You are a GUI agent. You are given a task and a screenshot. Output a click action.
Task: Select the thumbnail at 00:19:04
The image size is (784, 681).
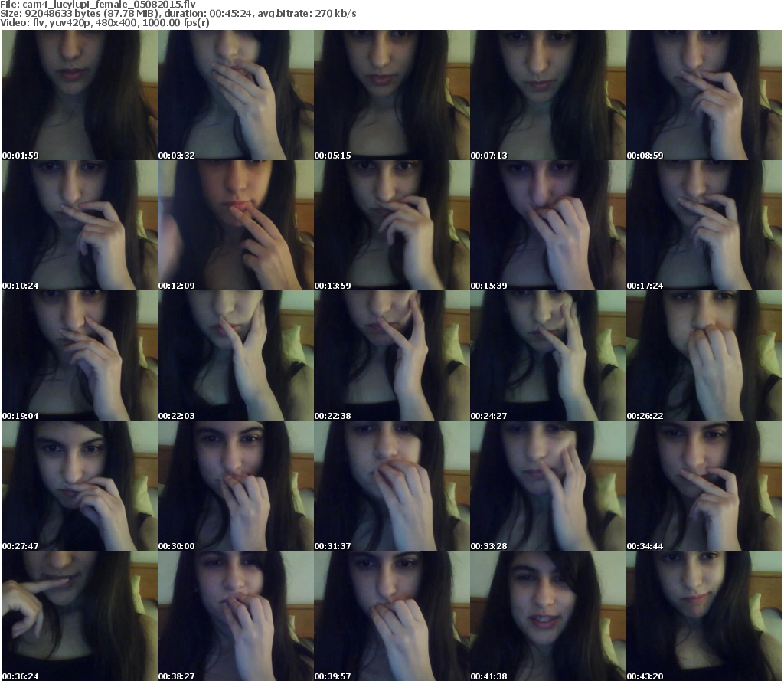(x=80, y=355)
